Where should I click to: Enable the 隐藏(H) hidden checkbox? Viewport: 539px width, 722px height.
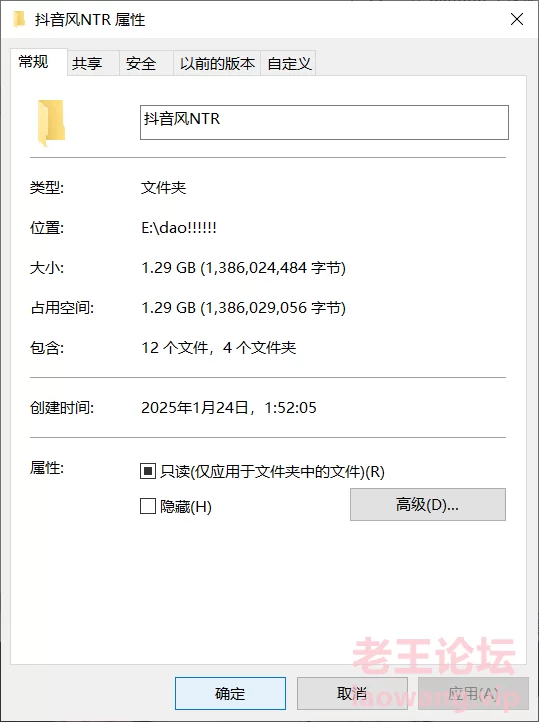(148, 506)
